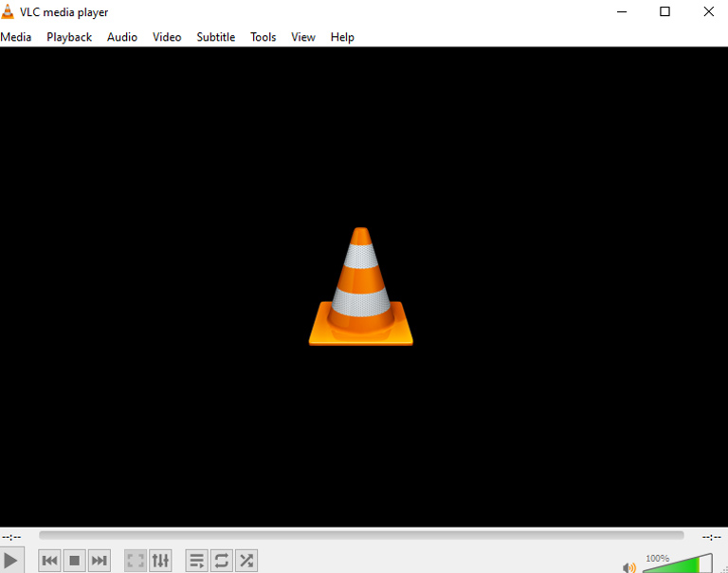Open the Help menu

(x=342, y=37)
